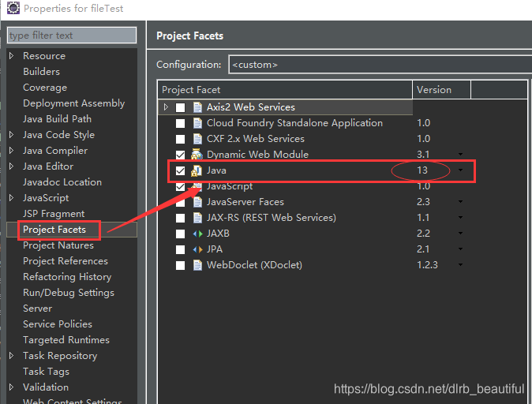Check the JPA facet checkbox
The image size is (532, 404).
(x=180, y=249)
